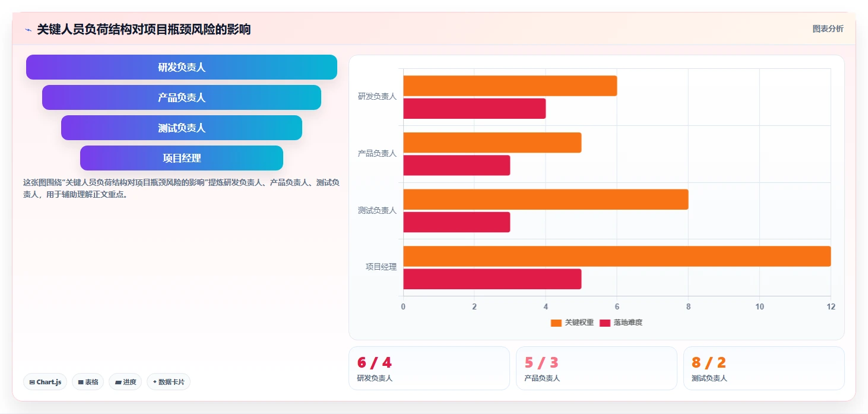The image size is (868, 414).
Task: Toggle the 关键权重 legend entry
Action: (572, 323)
